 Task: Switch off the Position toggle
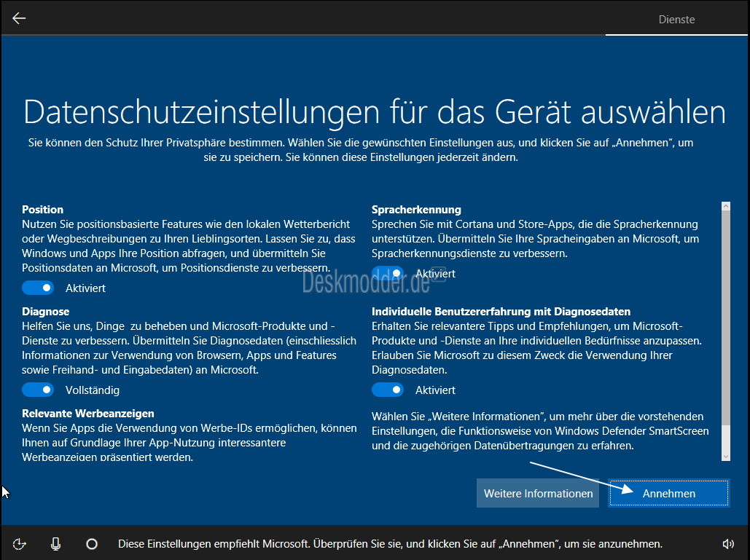coord(38,288)
